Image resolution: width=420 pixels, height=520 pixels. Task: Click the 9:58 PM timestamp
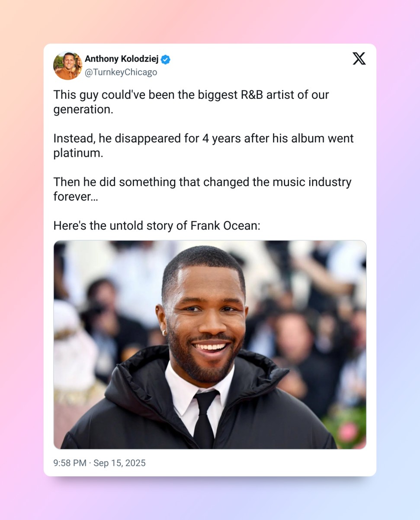[70, 463]
